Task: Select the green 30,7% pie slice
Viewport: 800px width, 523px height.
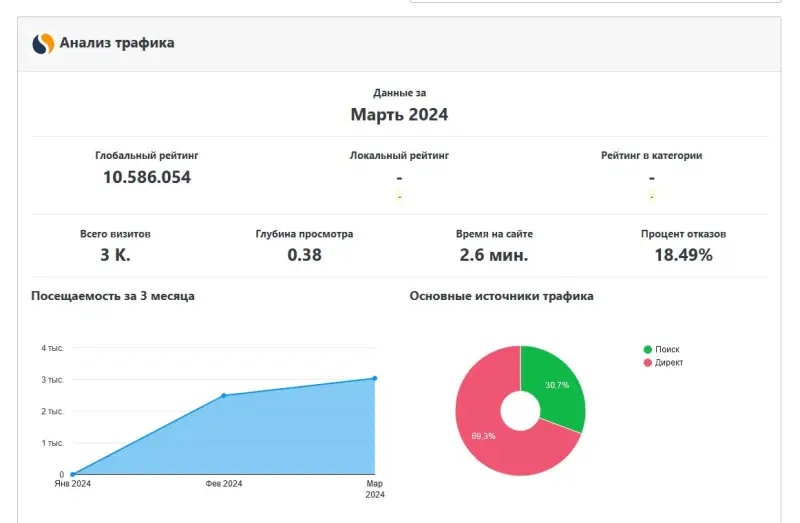Action: coord(558,386)
